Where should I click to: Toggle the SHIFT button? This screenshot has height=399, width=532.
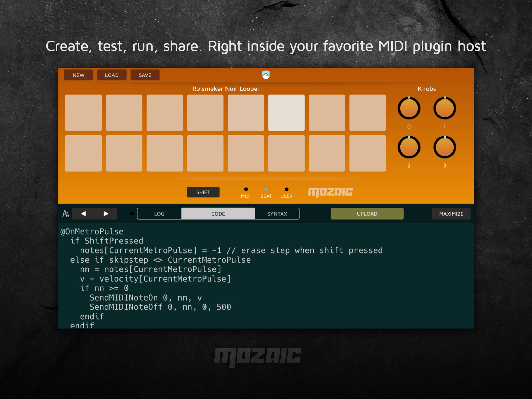(203, 192)
